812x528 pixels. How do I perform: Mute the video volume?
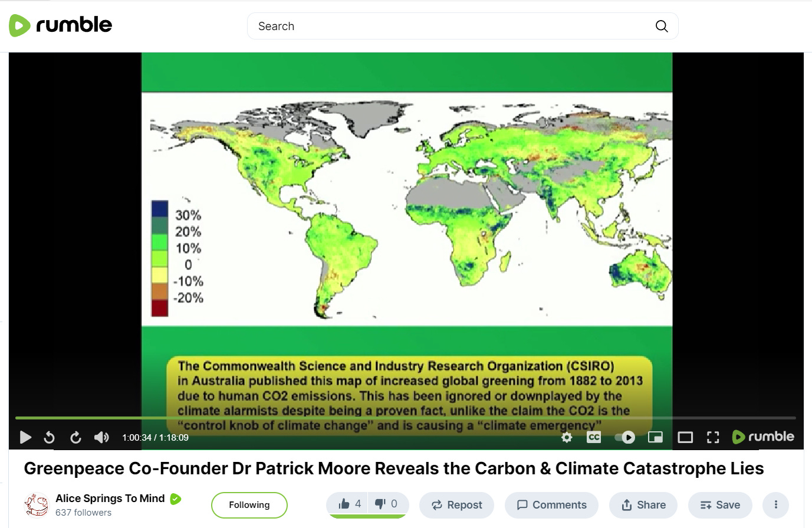tap(101, 437)
